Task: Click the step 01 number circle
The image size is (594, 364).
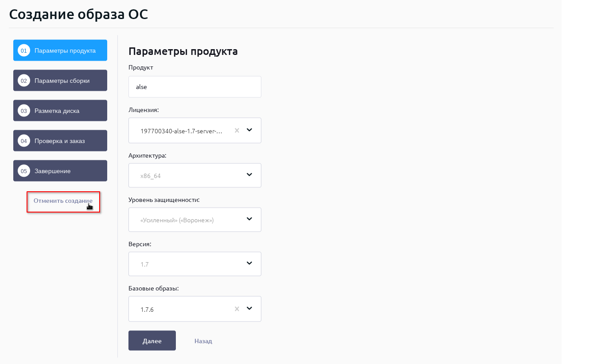Action: tap(24, 50)
